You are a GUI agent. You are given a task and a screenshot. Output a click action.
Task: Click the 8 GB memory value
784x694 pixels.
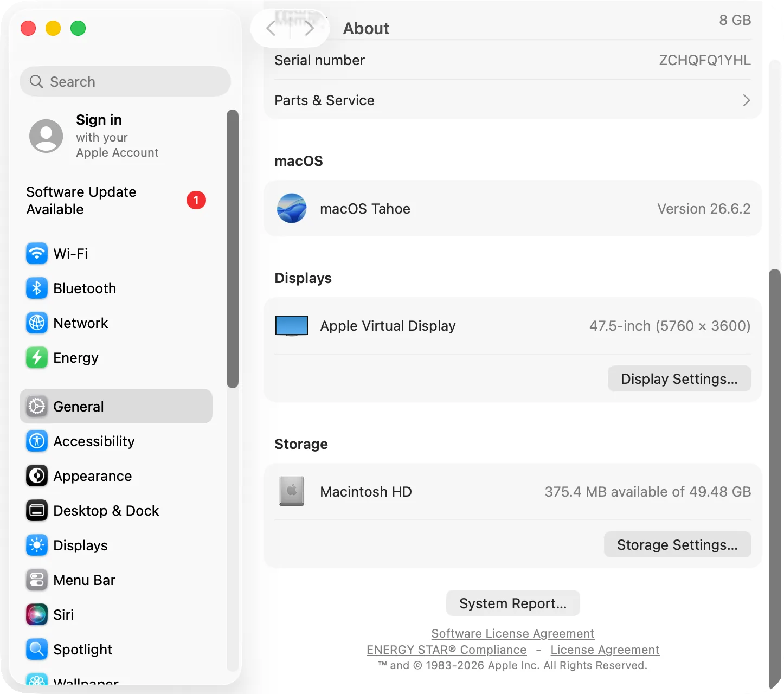[735, 20]
